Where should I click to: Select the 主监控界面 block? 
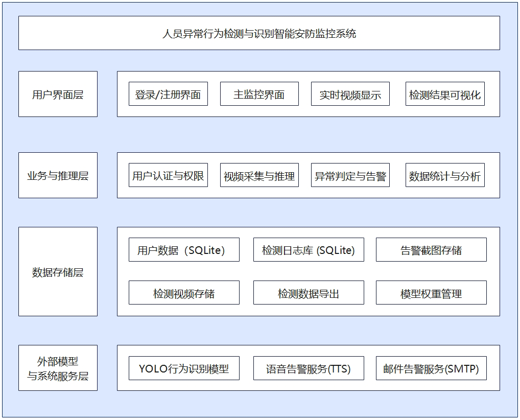tap(259, 94)
